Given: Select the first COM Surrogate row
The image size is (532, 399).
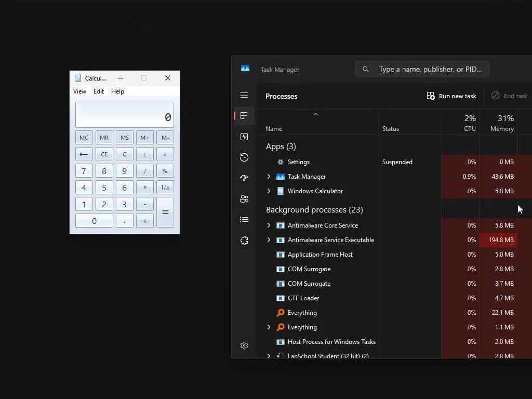Looking at the screenshot, I should point(395,269).
